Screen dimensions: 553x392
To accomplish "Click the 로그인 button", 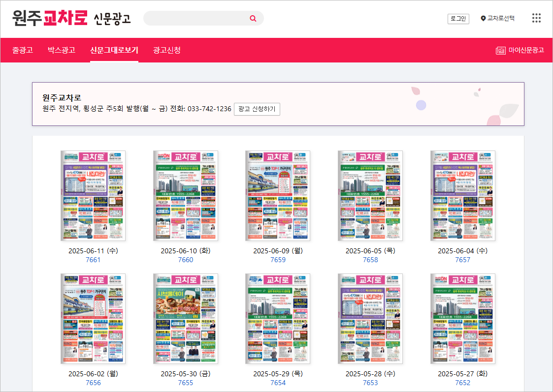I will (x=458, y=19).
